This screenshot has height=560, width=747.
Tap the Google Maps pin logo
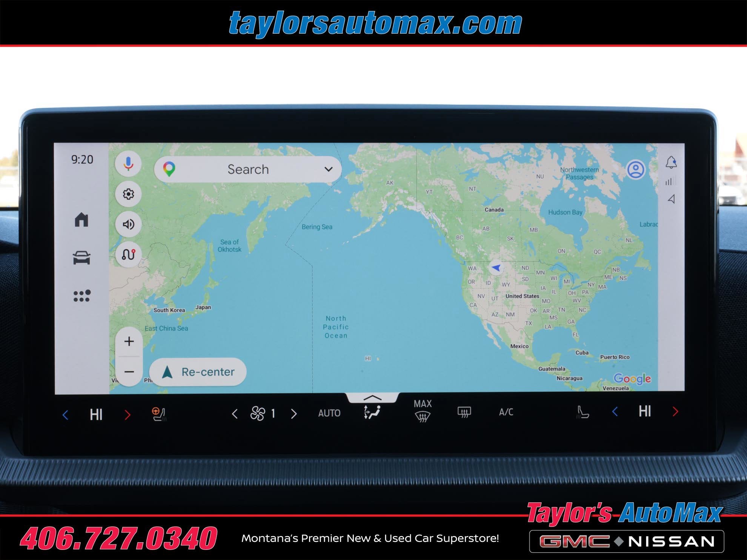click(x=169, y=169)
